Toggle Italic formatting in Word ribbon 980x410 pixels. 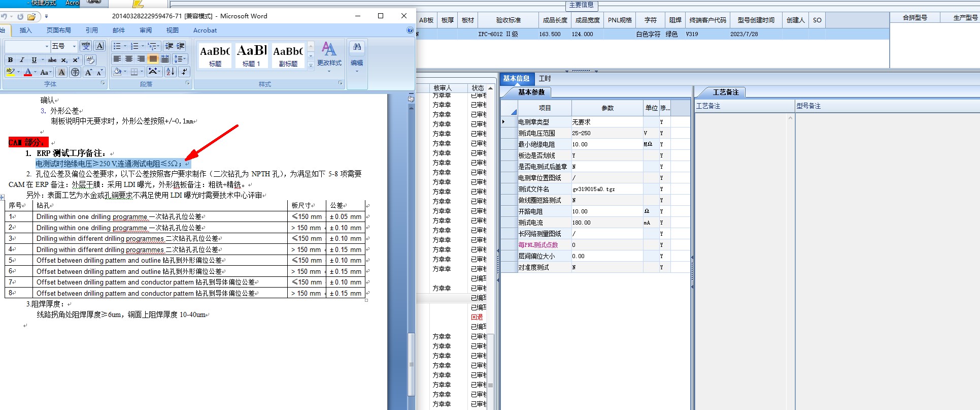22,60
